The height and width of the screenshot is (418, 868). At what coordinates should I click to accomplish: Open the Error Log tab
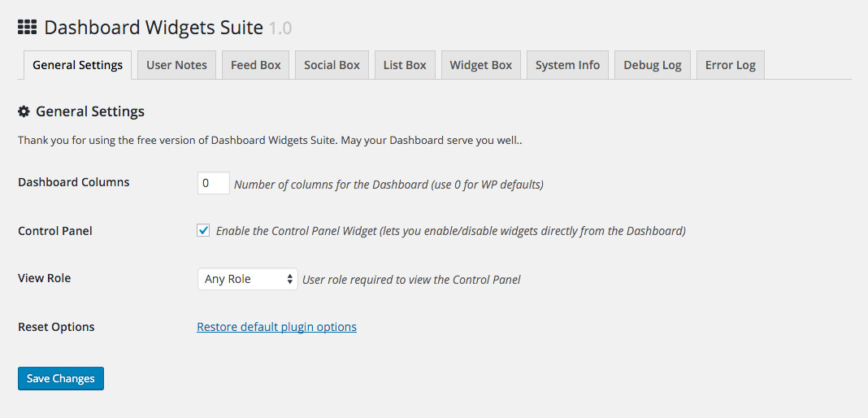point(730,65)
